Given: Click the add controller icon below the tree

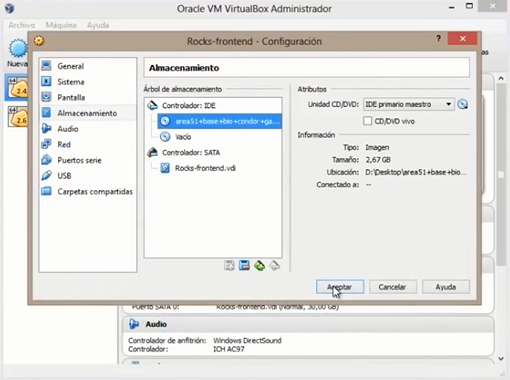Looking at the screenshot, I should point(229,266).
